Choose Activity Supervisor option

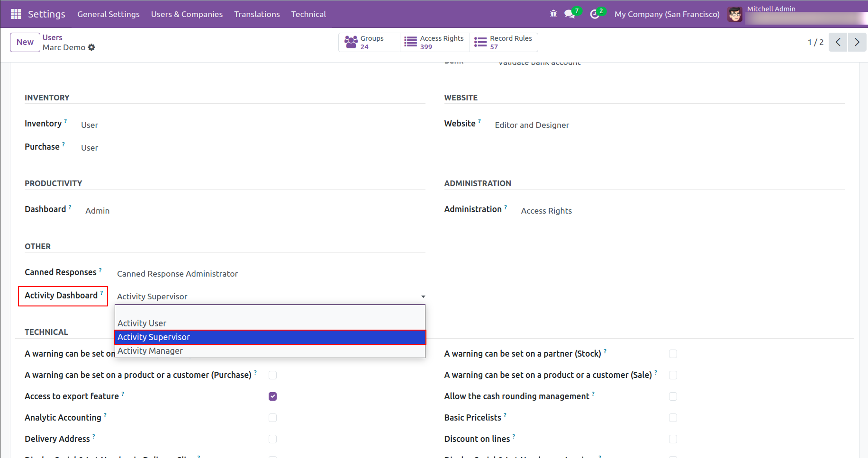(270, 337)
